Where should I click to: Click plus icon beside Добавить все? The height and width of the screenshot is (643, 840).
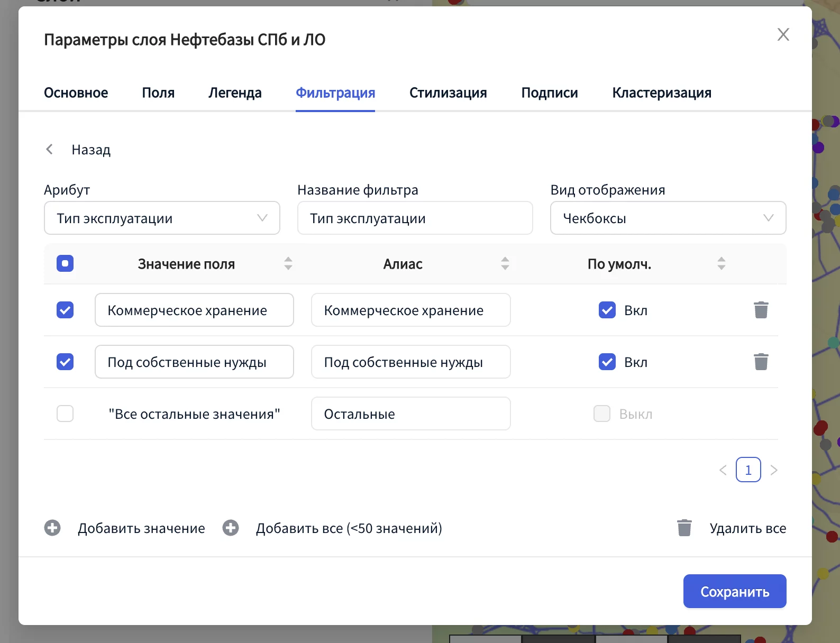pos(231,528)
